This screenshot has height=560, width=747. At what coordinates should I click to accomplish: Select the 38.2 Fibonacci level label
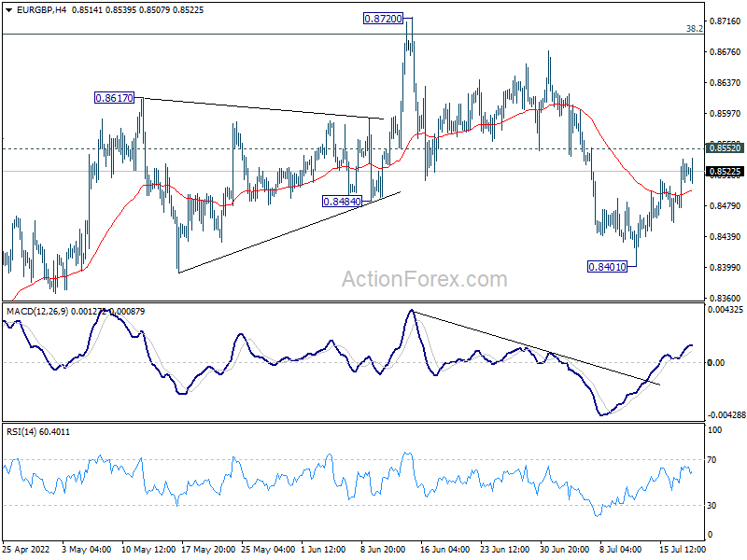point(694,29)
